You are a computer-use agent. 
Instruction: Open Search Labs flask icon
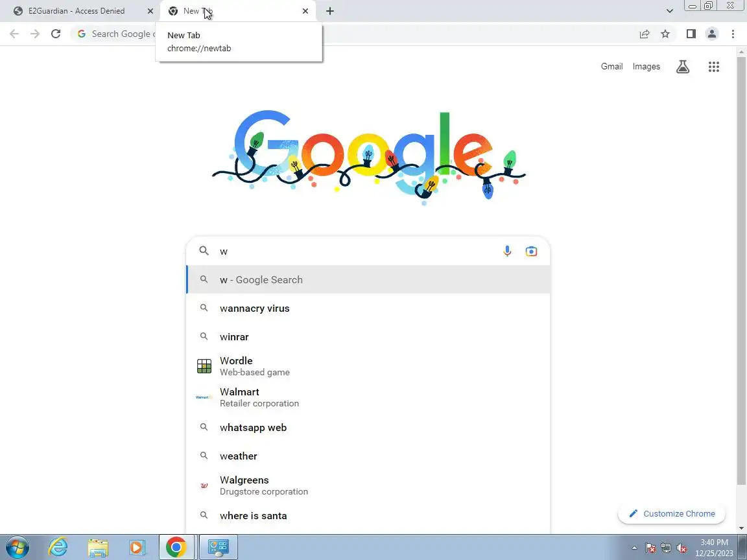pyautogui.click(x=683, y=67)
